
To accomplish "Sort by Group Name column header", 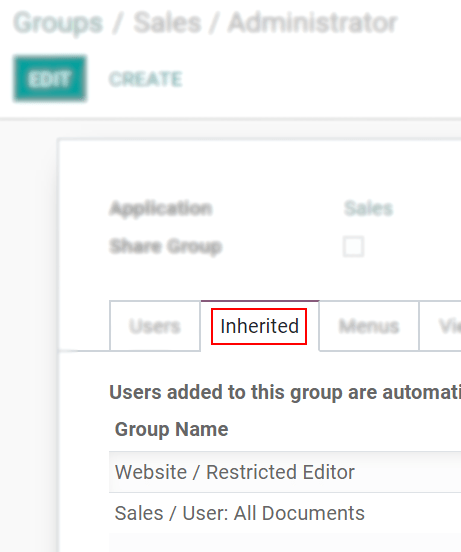I will point(172,429).
